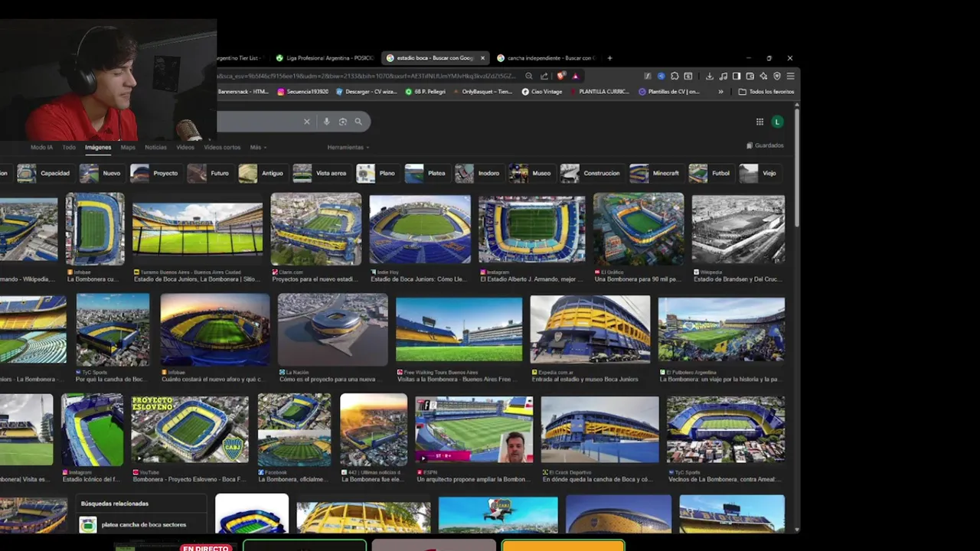Open the browser downloads arrow icon
The height and width of the screenshot is (551, 980).
tap(710, 76)
